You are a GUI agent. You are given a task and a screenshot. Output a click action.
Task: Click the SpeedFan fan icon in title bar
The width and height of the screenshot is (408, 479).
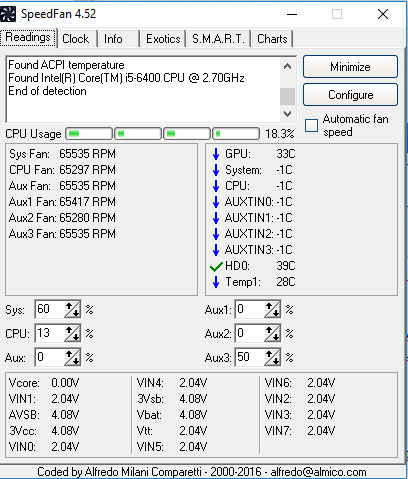(7, 14)
